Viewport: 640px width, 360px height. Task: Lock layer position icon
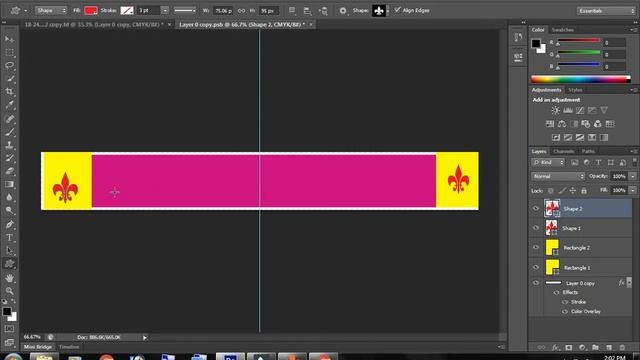pyautogui.click(x=573, y=191)
